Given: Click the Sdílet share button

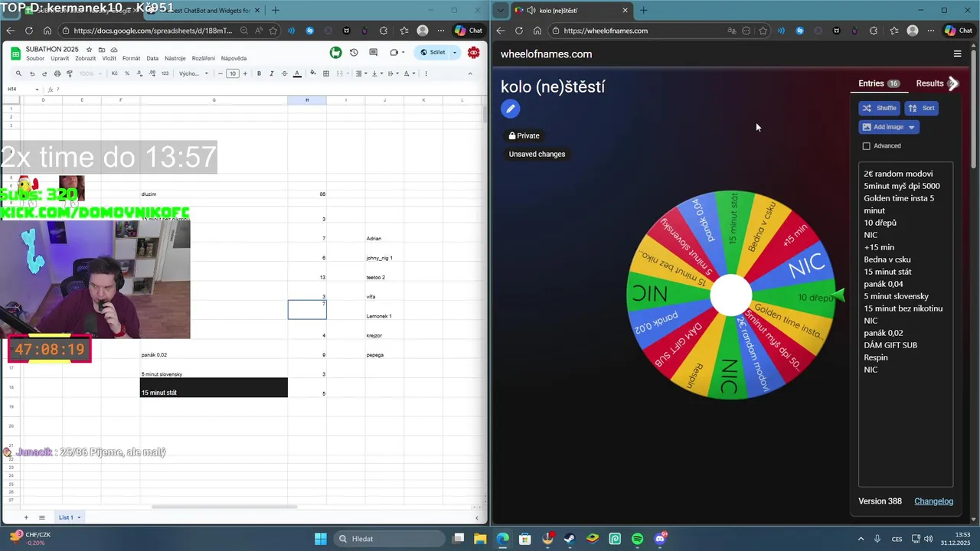Looking at the screenshot, I should pos(432,53).
